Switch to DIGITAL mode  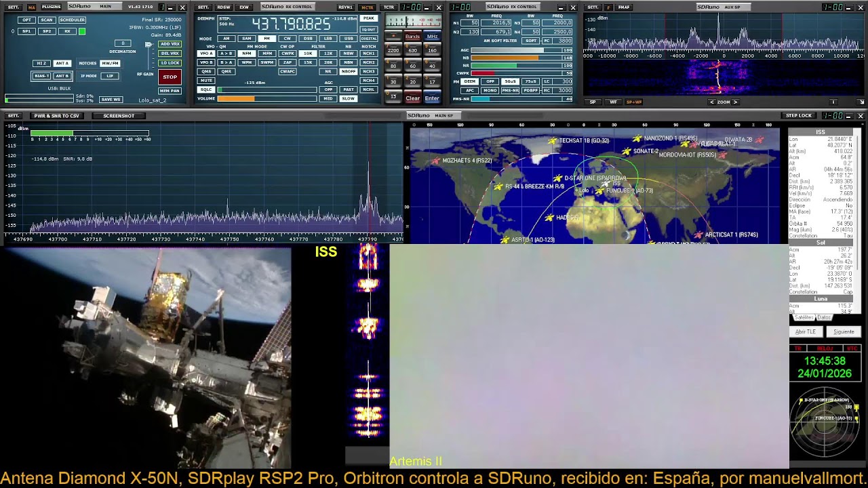(369, 39)
